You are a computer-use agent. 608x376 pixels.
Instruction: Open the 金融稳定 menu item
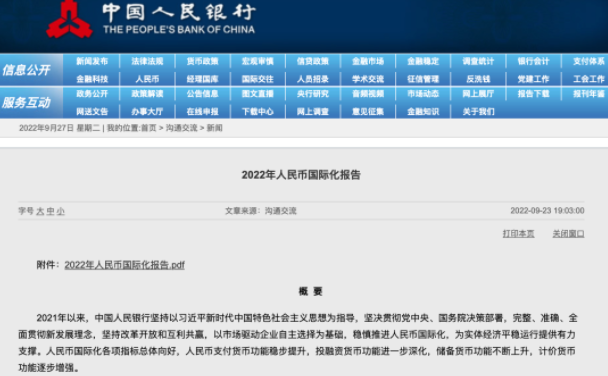(423, 61)
